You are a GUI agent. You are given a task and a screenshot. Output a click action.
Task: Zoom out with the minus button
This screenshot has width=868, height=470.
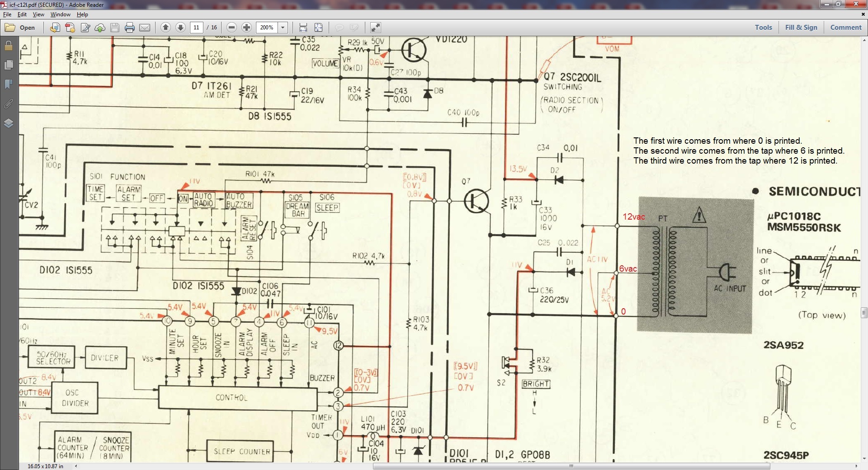[x=232, y=28]
